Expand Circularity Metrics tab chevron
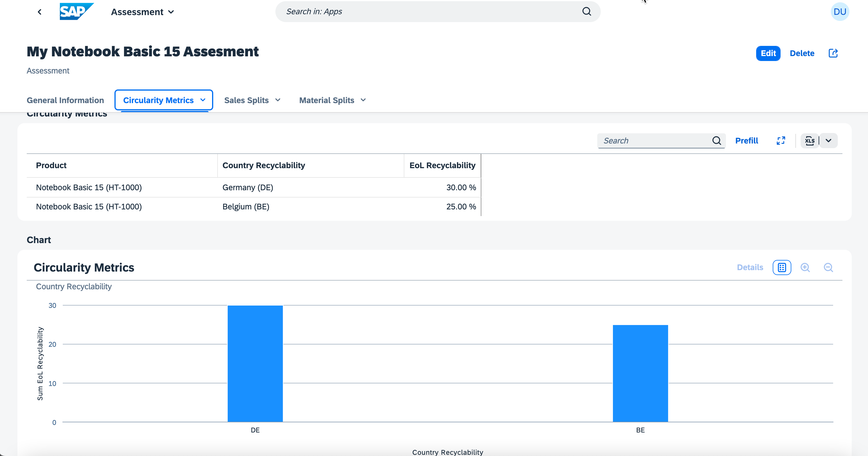The height and width of the screenshot is (456, 868). tap(203, 100)
